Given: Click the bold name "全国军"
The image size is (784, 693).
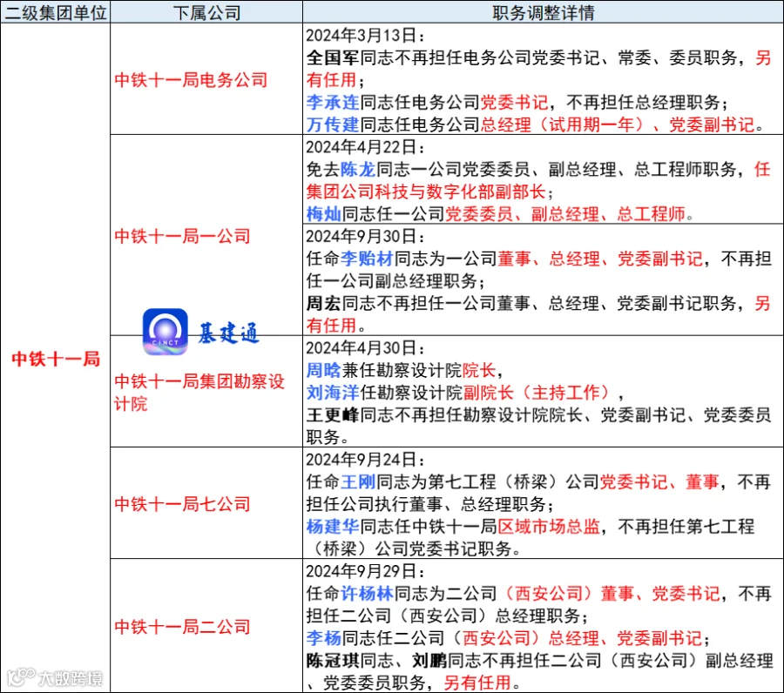Looking at the screenshot, I should click(x=333, y=58).
